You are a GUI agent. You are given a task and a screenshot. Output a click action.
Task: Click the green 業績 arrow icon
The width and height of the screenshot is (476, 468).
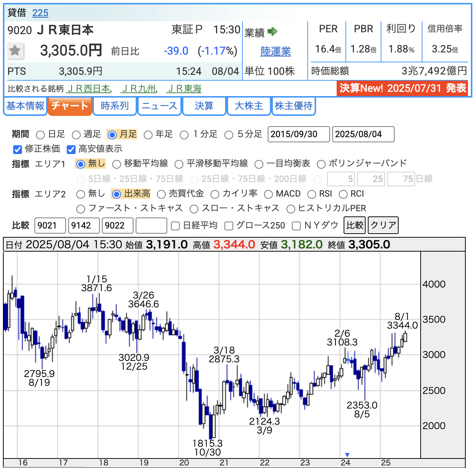click(272, 32)
